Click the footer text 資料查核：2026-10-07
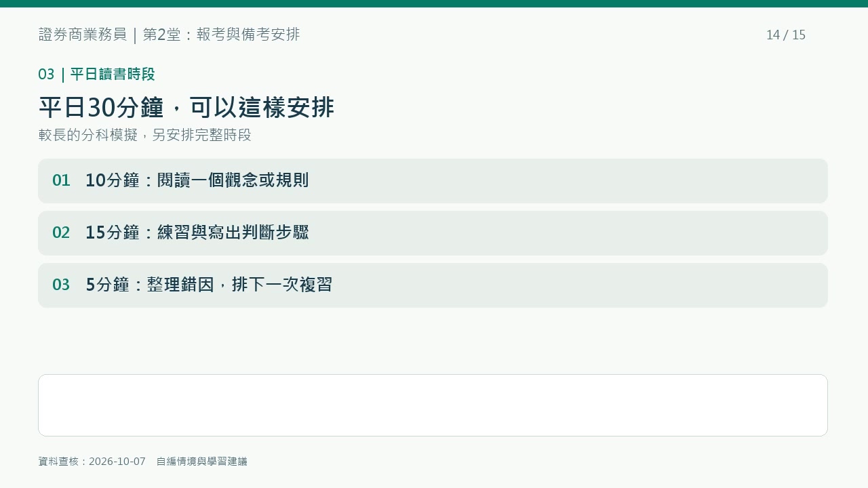868x488 pixels. (x=92, y=462)
